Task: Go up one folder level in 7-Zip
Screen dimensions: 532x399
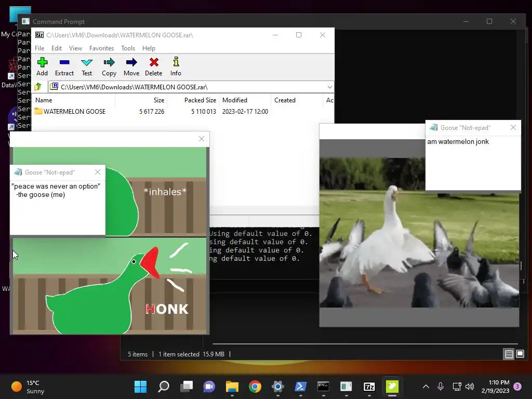Action: [x=38, y=87]
